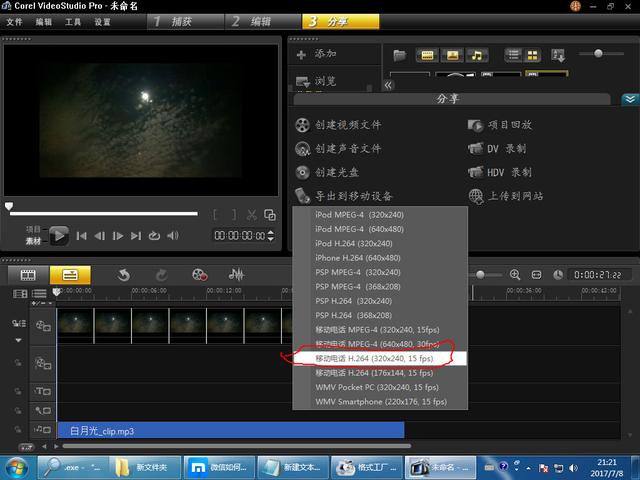Open the Upload to Website globe icon
The width and height of the screenshot is (640, 480).
(x=475, y=196)
